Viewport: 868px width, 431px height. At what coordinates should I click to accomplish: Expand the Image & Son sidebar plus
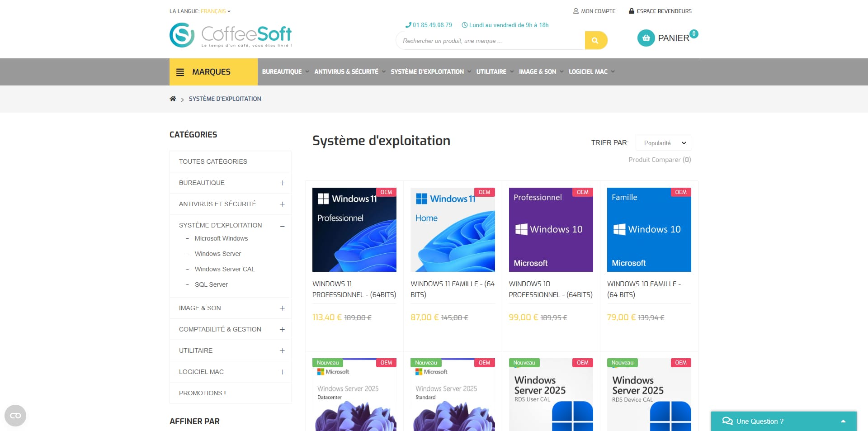click(282, 308)
